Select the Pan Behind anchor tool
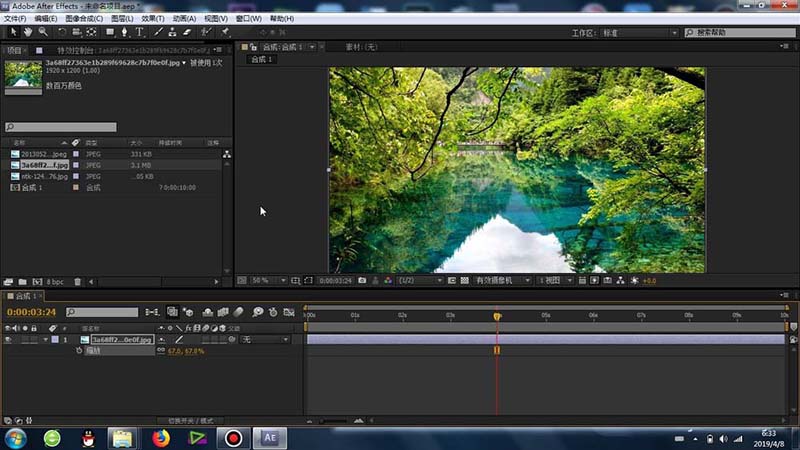Screen dimensions: 800x450 pyautogui.click(x=91, y=32)
